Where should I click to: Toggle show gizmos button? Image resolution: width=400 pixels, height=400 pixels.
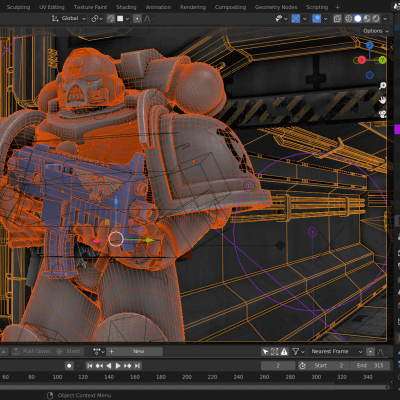click(296, 19)
